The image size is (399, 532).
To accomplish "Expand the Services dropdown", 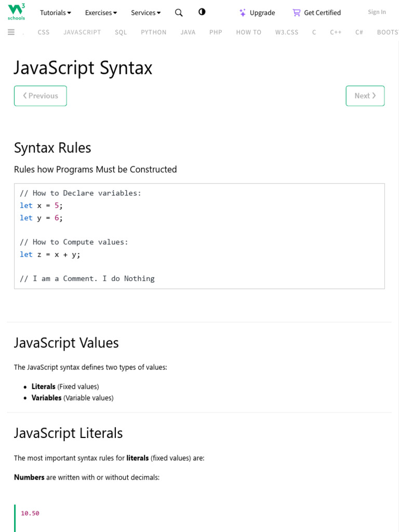I will pyautogui.click(x=145, y=12).
